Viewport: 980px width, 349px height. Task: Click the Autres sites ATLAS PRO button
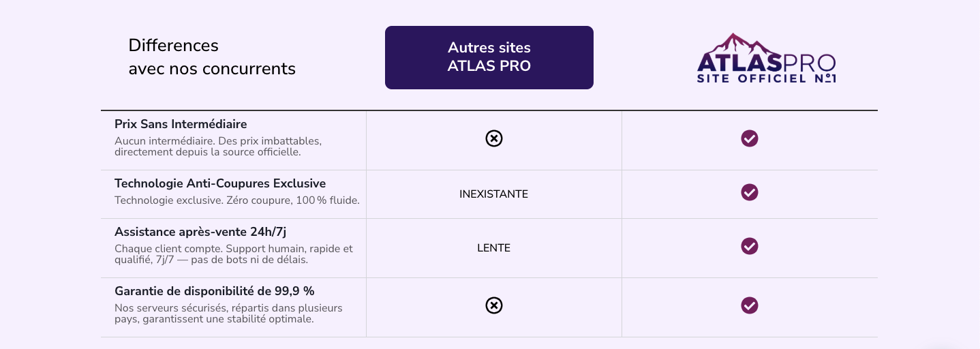(x=489, y=57)
